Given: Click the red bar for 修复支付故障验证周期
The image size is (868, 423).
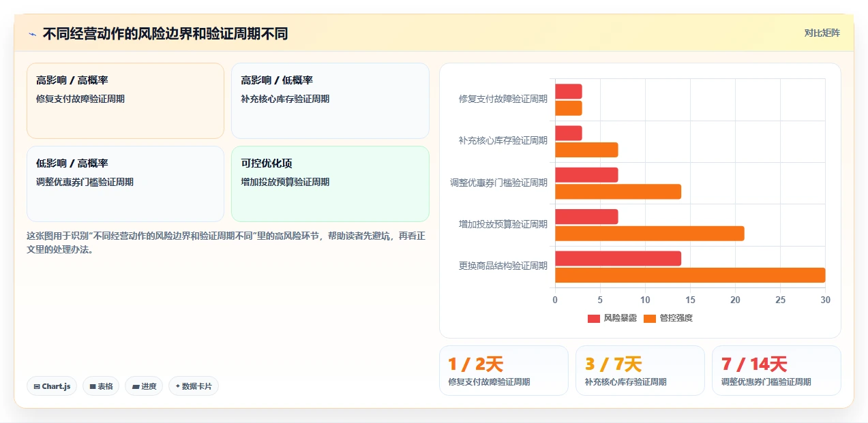Looking at the screenshot, I should [569, 91].
